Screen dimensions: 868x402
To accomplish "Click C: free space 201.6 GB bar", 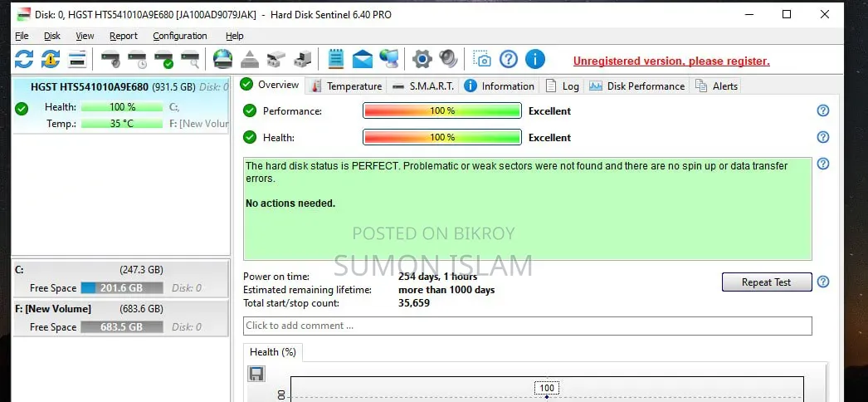I will (122, 288).
